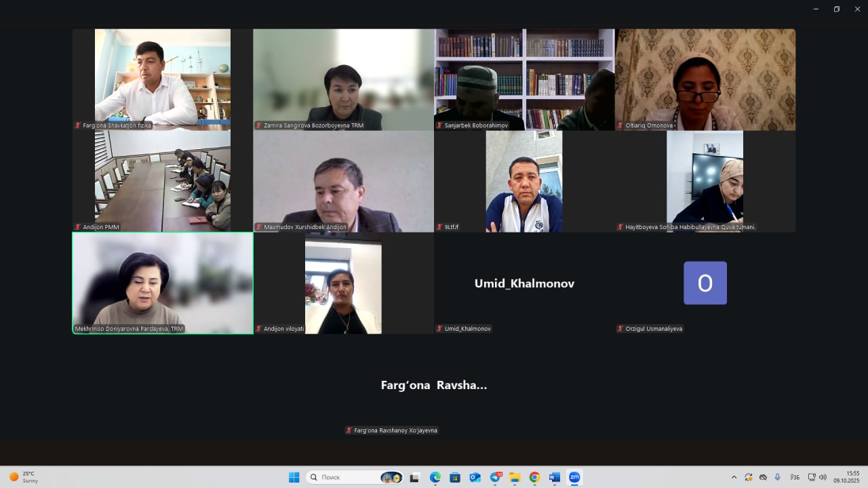Launch Microsoft Edge browser
Screen dimensions: 868x488
click(435, 477)
